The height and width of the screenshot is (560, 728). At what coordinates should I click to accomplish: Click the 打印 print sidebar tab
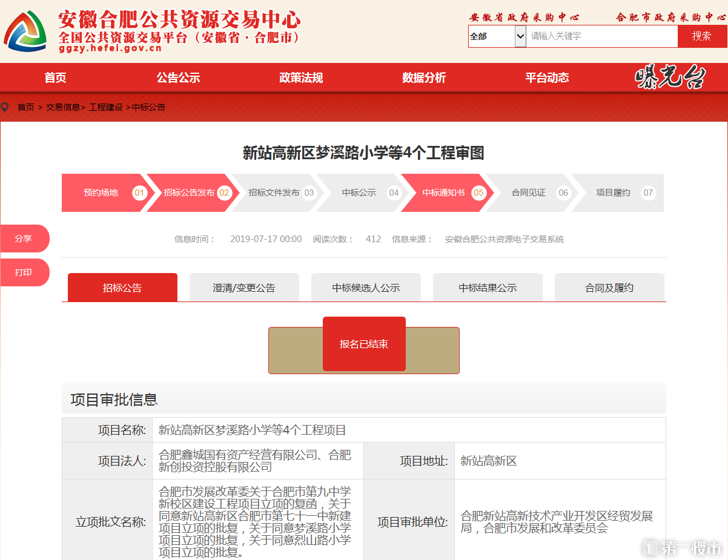[24, 272]
